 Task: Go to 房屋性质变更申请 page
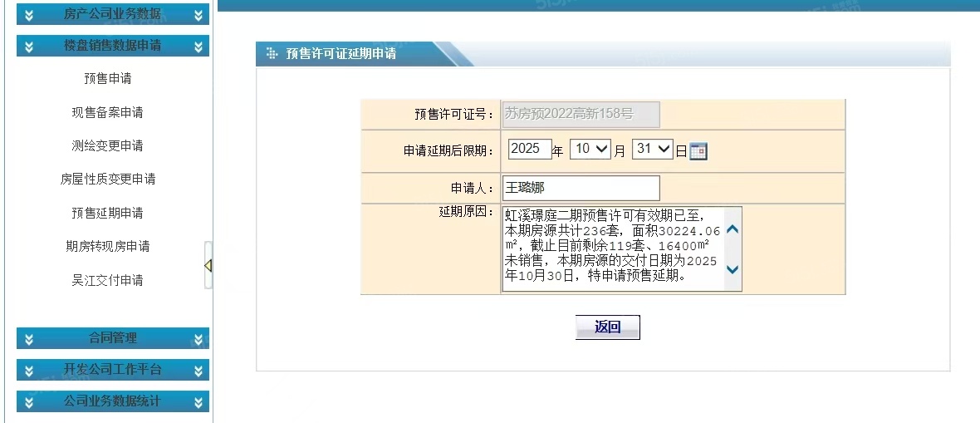pos(107,179)
